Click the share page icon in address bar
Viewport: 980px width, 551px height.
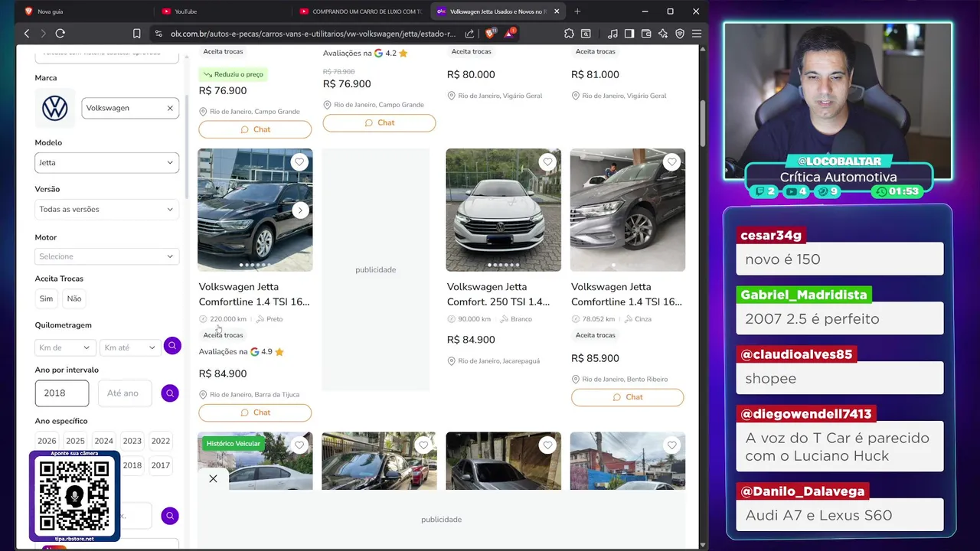[469, 34]
